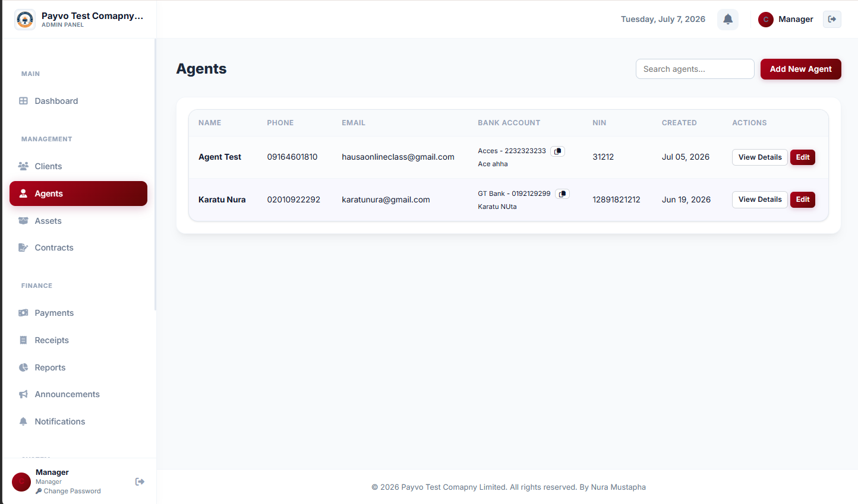858x504 pixels.
Task: Click the name Karatu Nura
Action: pos(222,199)
